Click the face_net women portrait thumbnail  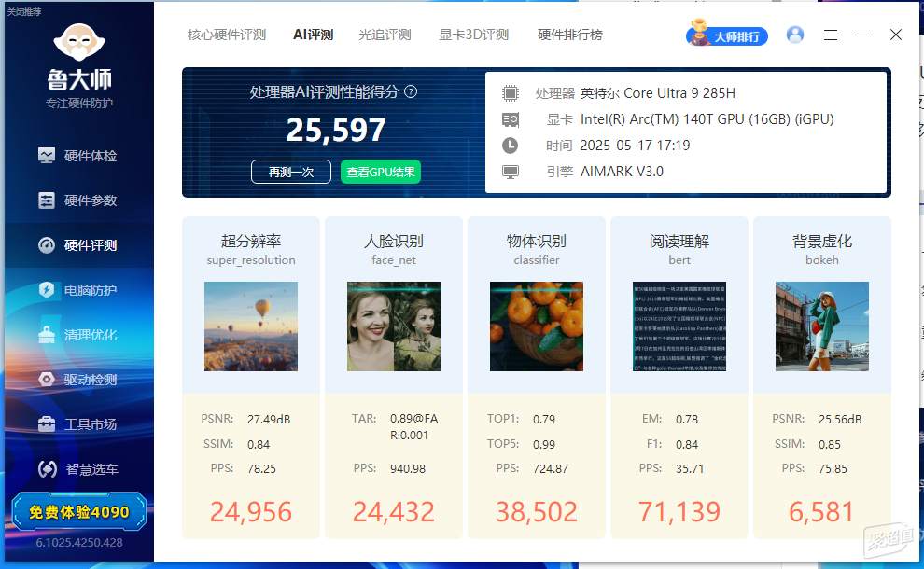pyautogui.click(x=394, y=326)
